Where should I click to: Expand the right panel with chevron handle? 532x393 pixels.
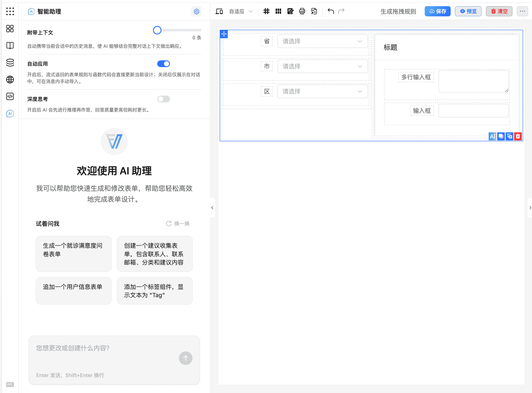click(530, 208)
